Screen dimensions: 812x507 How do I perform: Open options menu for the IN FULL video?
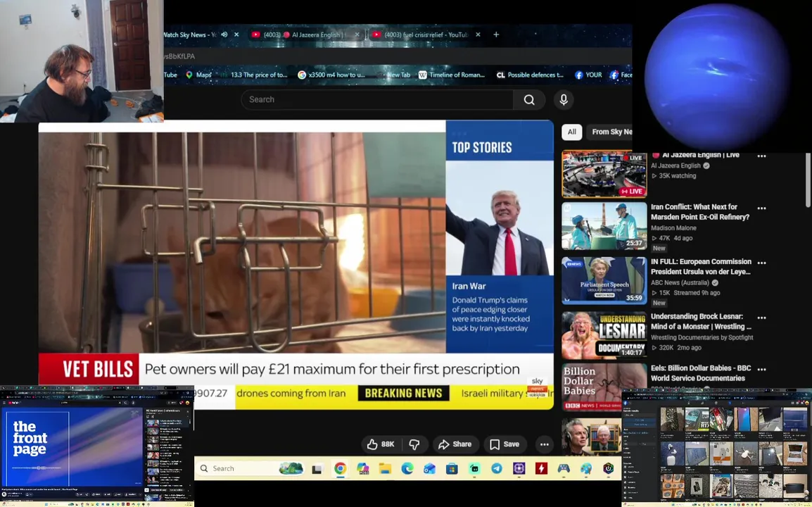click(x=761, y=263)
